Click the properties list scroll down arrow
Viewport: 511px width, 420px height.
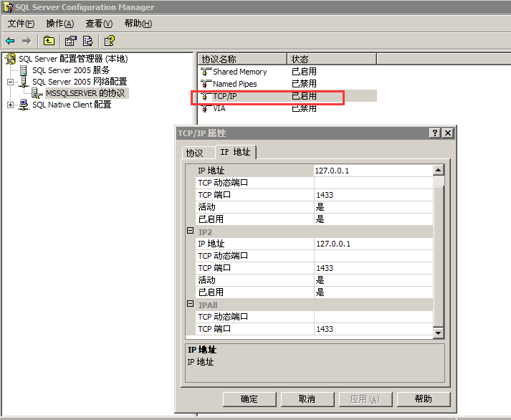point(438,333)
